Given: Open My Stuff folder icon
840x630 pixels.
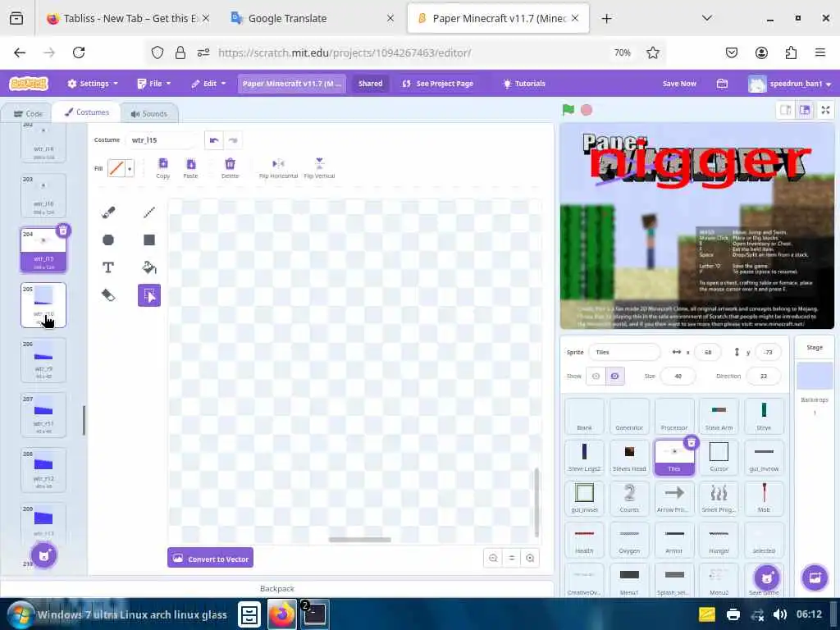Looking at the screenshot, I should pos(722,84).
